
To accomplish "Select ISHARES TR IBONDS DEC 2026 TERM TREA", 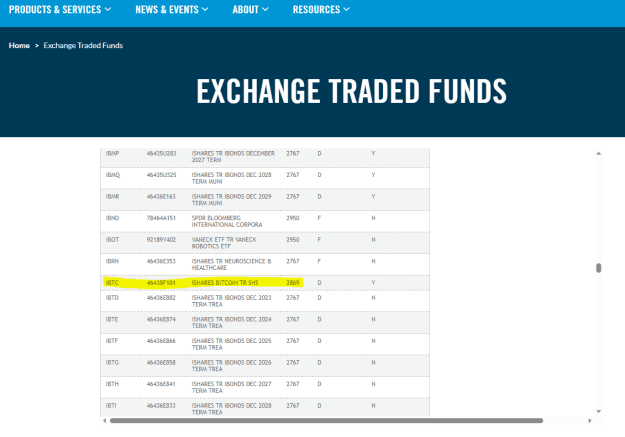I will click(x=232, y=366).
